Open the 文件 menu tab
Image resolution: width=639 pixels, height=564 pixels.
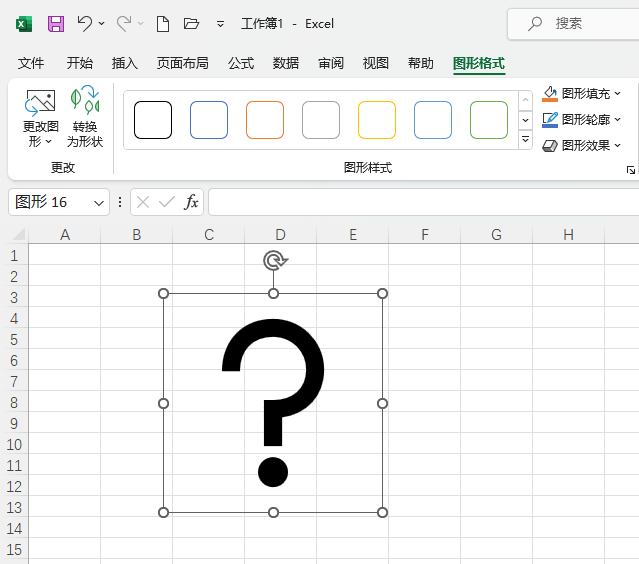click(31, 63)
